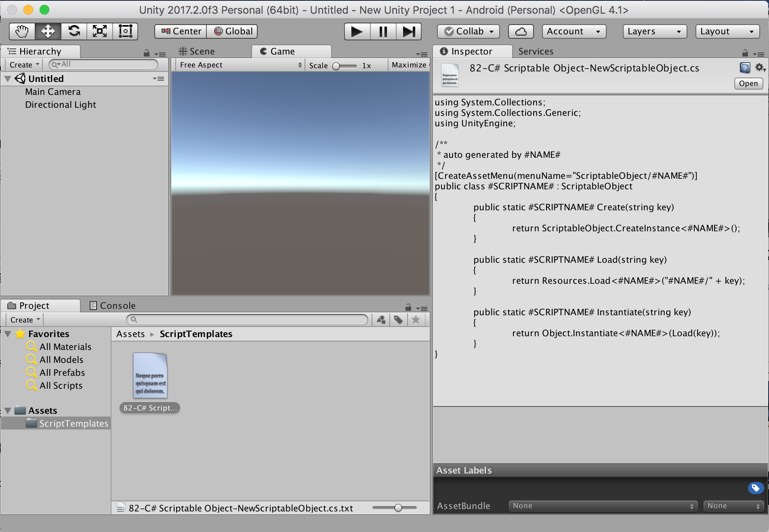
Task: Select the Move tool
Action: click(x=48, y=31)
